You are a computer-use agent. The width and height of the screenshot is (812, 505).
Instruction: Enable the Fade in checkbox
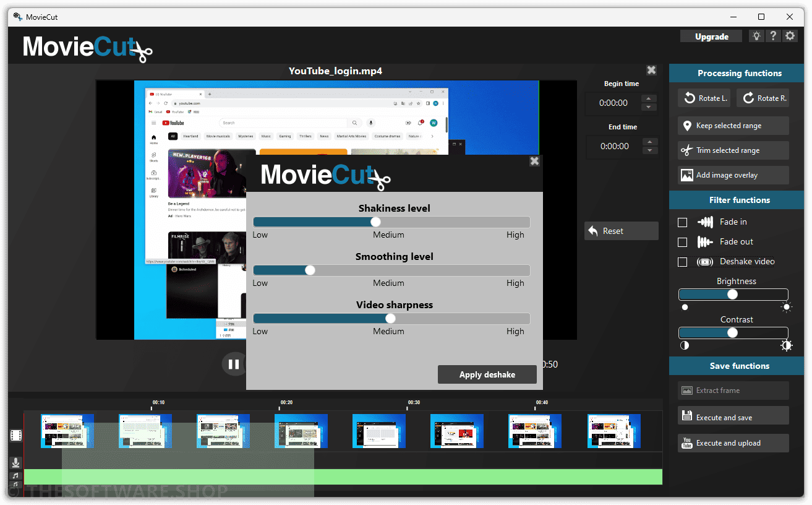pyautogui.click(x=683, y=222)
